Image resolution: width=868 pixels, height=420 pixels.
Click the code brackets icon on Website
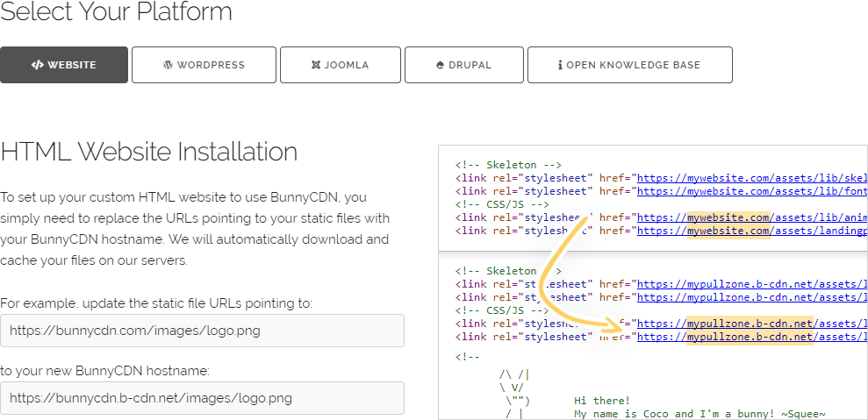pyautogui.click(x=37, y=65)
